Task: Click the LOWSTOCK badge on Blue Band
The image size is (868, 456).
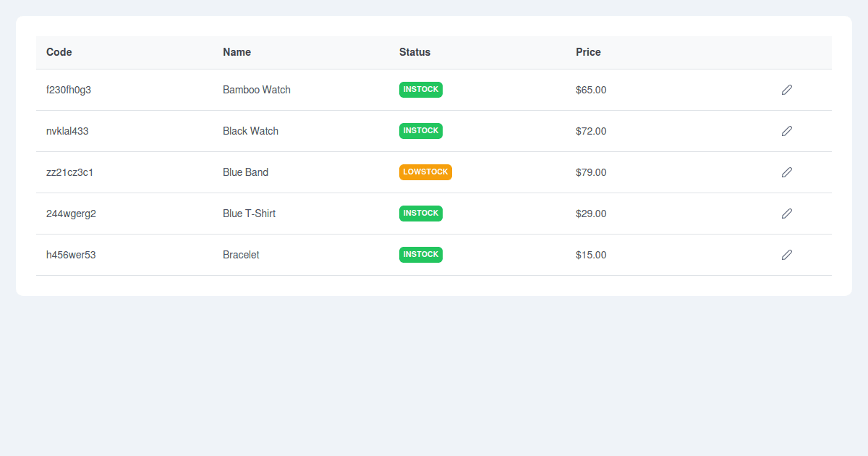Action: click(x=425, y=172)
